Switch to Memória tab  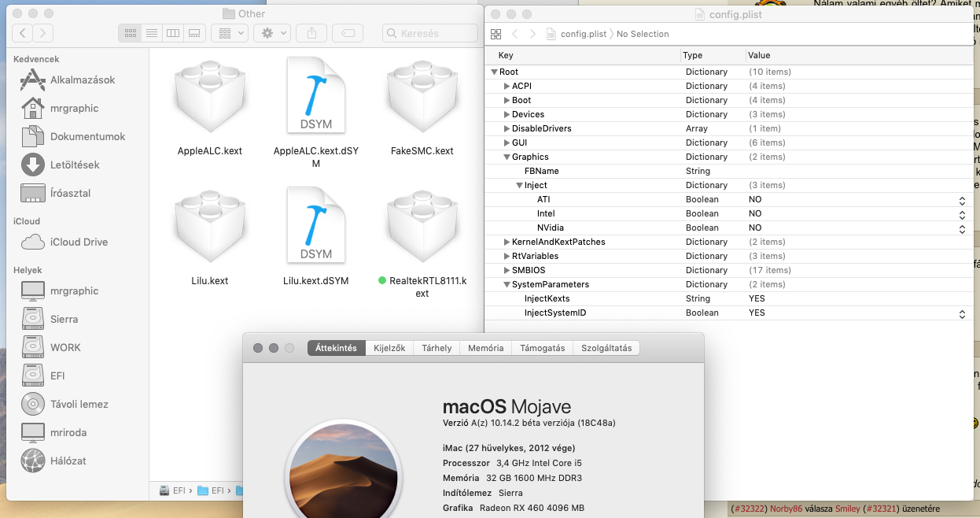(x=485, y=348)
